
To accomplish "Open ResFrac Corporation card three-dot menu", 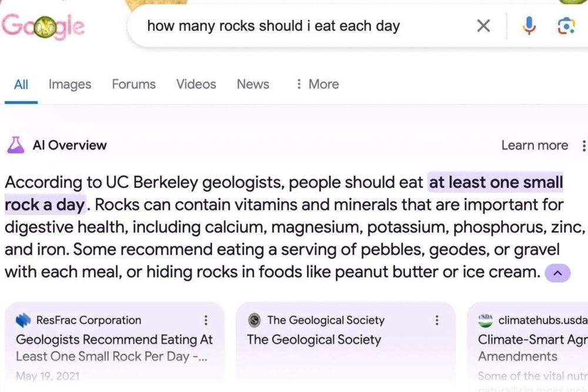I will tap(205, 320).
